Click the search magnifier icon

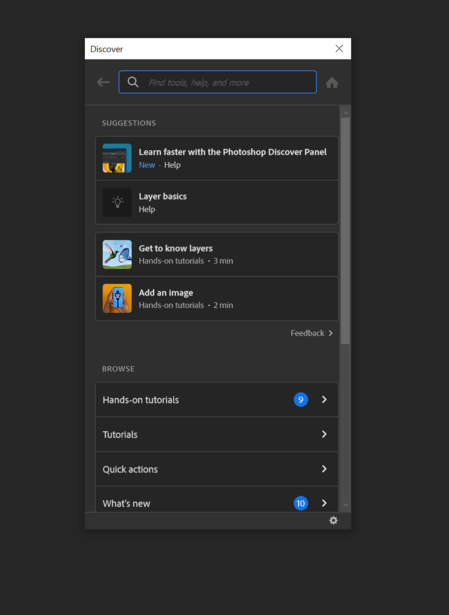(x=133, y=82)
